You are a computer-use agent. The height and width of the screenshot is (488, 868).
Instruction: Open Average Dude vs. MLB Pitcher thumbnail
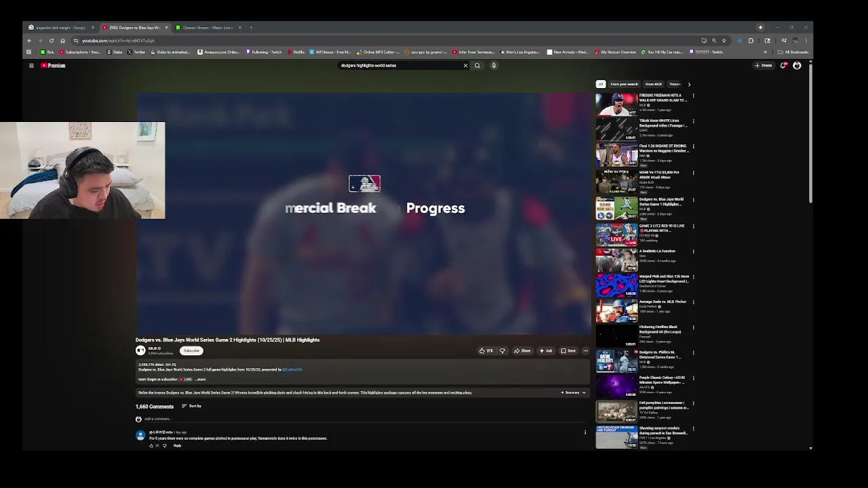(616, 310)
